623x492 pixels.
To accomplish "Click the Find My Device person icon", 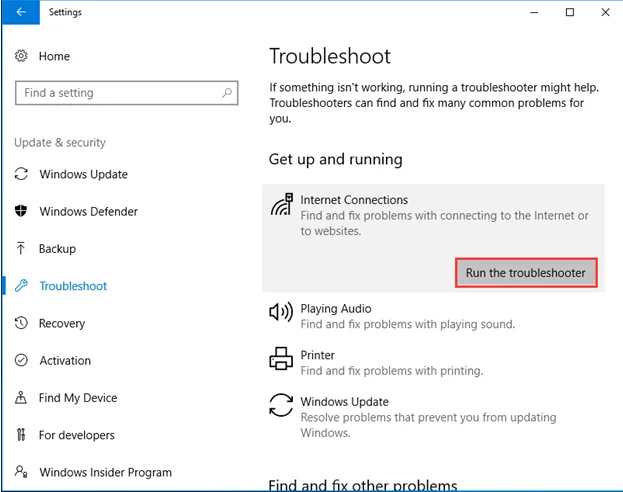I will coord(21,398).
